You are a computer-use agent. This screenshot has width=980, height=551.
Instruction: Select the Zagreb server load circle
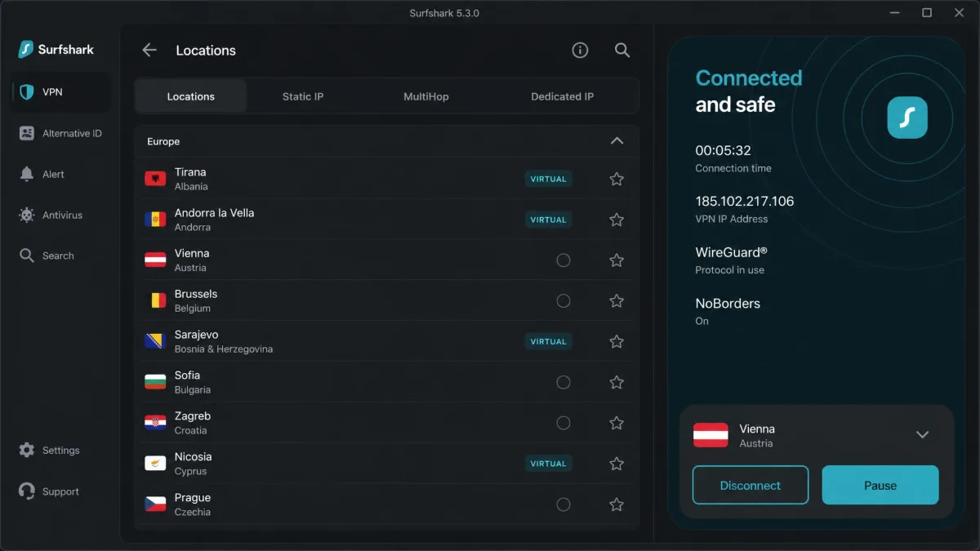563,423
